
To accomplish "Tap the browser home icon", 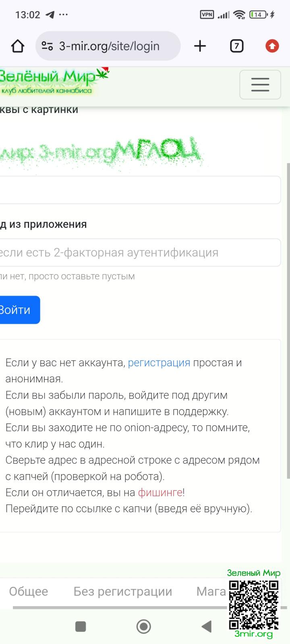I will [18, 46].
